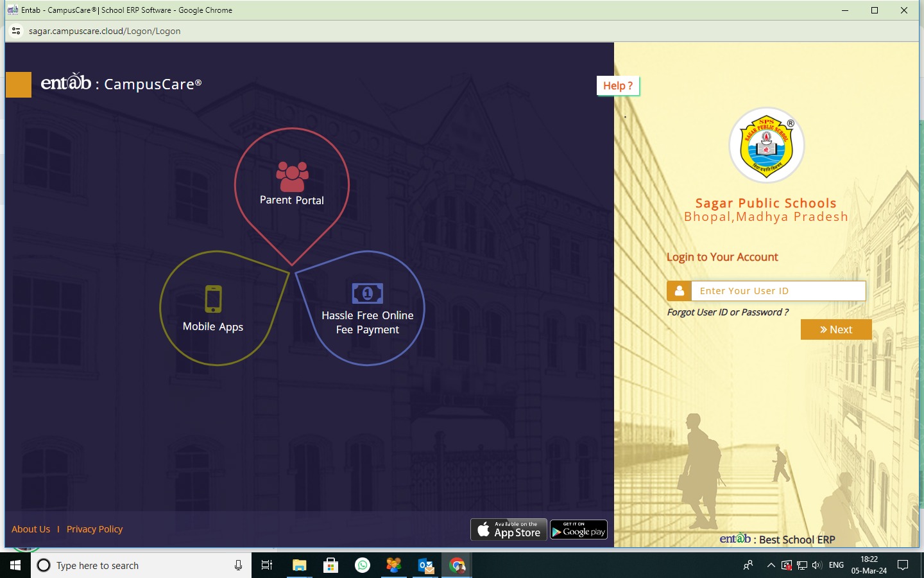
Task: Open the About Us link
Action: click(x=31, y=529)
